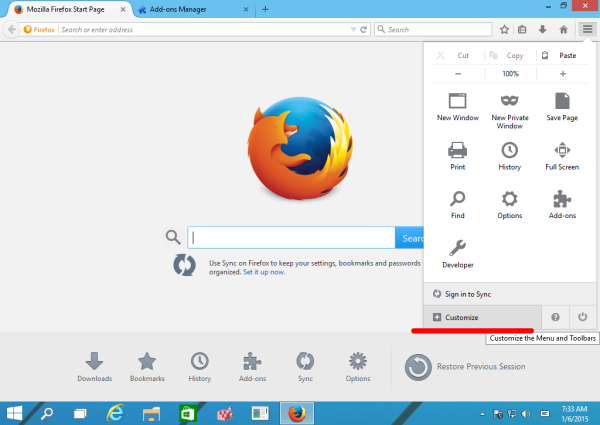The width and height of the screenshot is (600, 425).
Task: Open the taskbar clock showing 7:33 AM
Action: [574, 414]
